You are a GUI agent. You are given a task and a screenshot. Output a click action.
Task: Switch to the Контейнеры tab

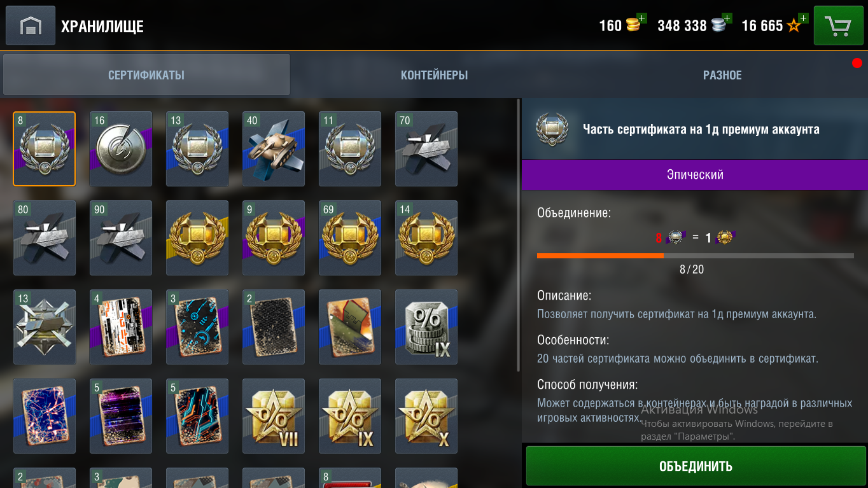pyautogui.click(x=434, y=75)
